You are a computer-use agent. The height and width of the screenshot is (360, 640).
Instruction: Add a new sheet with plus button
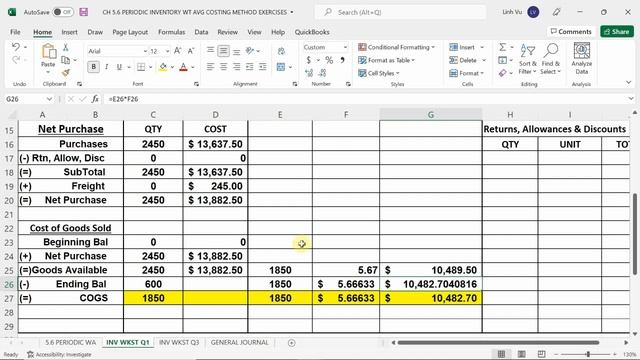tap(291, 343)
